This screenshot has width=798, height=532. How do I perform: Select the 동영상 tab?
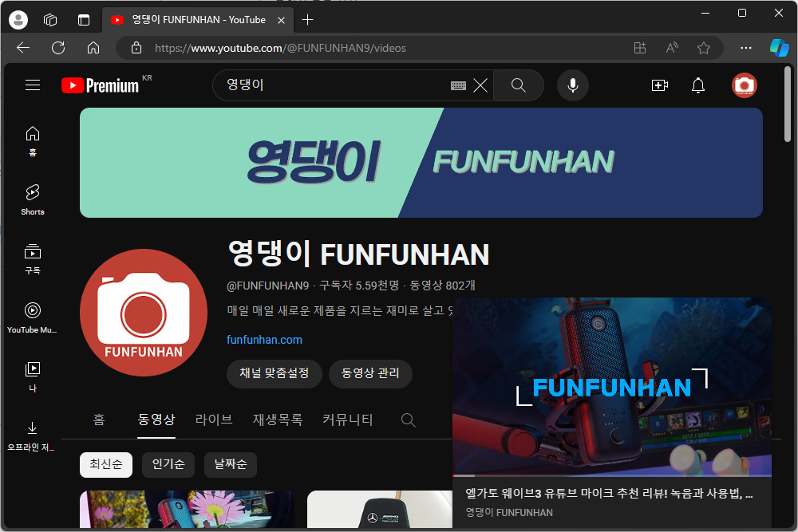point(156,420)
